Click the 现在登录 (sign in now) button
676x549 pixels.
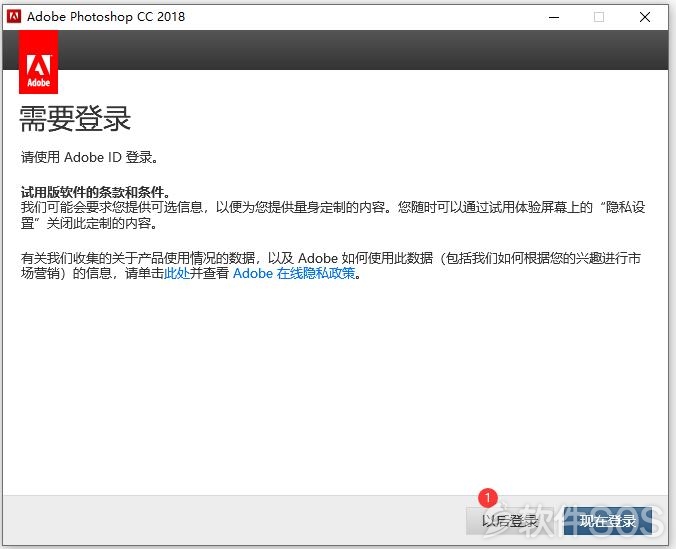pos(608,521)
